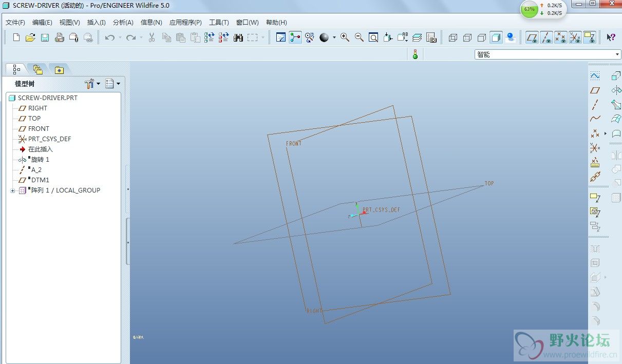Click the Zoom Out magnifier
The image size is (622, 364).
pyautogui.click(x=359, y=37)
